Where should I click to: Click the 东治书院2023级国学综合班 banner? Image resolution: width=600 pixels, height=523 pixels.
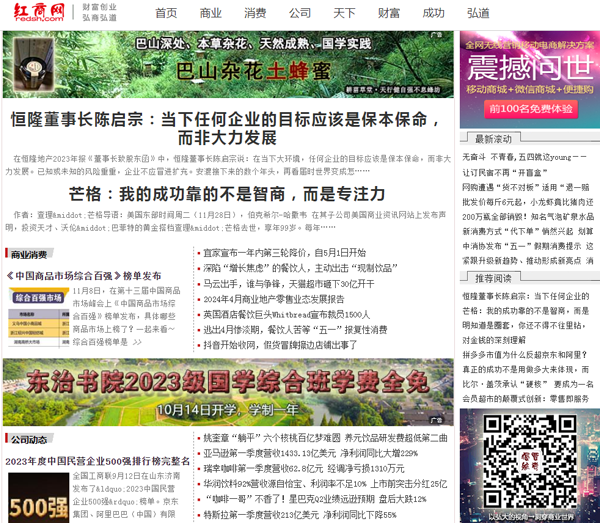pos(228,392)
